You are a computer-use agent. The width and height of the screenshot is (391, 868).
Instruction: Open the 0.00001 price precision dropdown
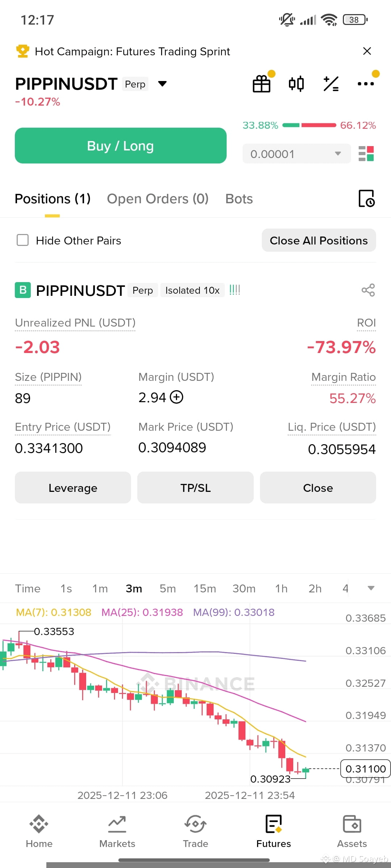coord(297,154)
